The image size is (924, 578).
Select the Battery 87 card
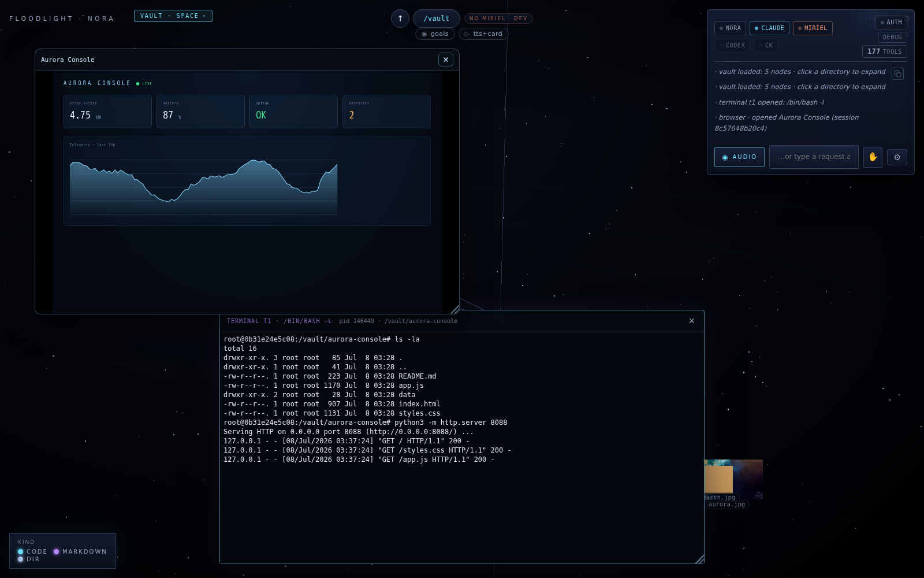pyautogui.click(x=200, y=112)
